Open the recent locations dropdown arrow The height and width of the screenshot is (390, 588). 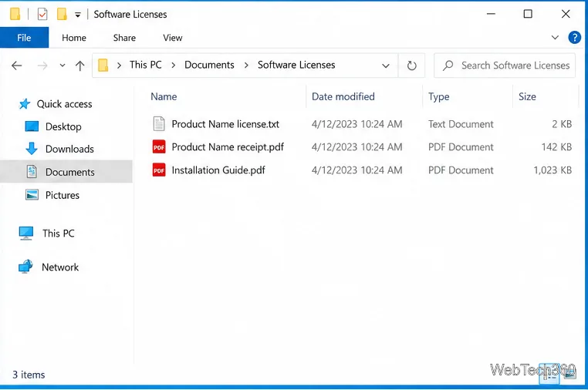tap(63, 66)
